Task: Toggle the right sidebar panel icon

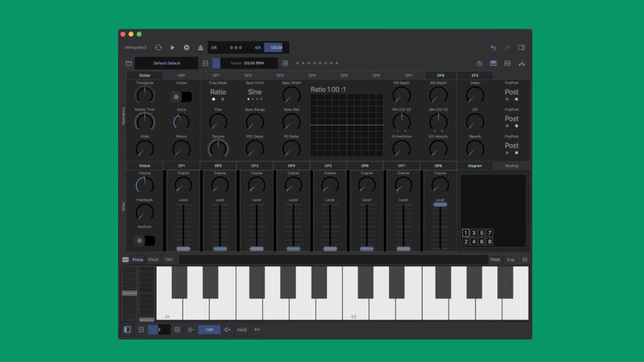Action: click(x=522, y=48)
